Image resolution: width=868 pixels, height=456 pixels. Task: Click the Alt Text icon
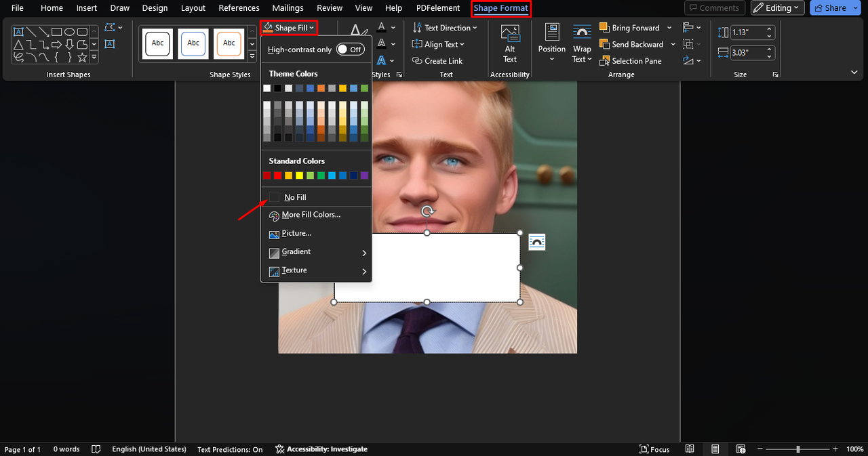tap(509, 35)
